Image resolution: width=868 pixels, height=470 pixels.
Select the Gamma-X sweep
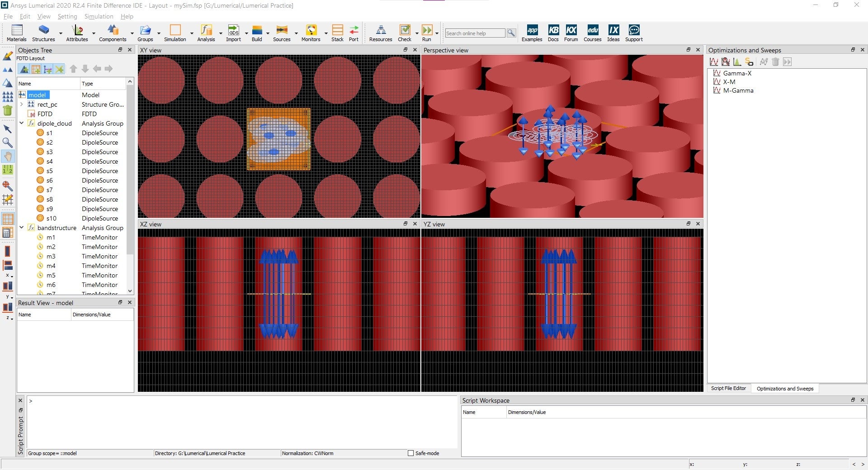pyautogui.click(x=737, y=73)
